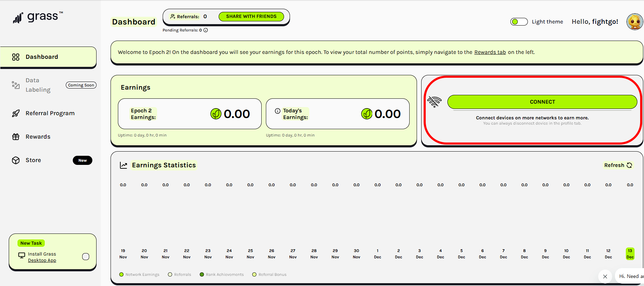The image size is (644, 286).
Task: Click the Epoch 2 Earnings value 0.00
Action: (x=237, y=114)
